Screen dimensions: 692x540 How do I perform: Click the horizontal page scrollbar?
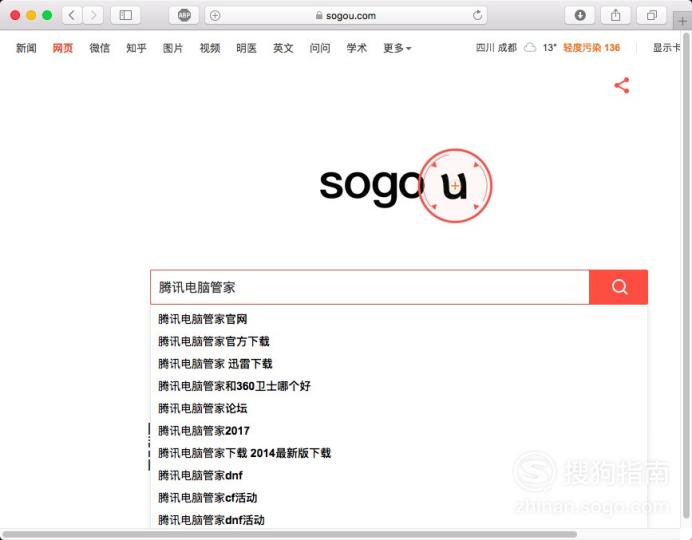click(289, 534)
